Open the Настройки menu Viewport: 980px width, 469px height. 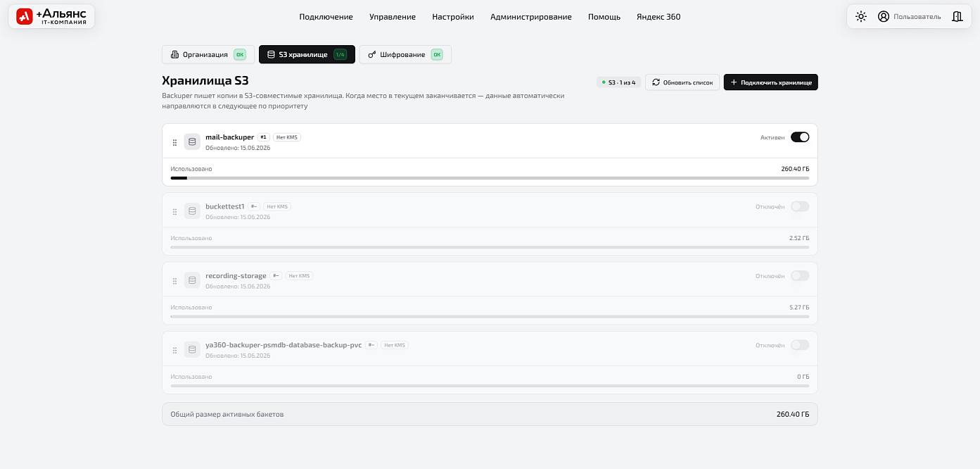pyautogui.click(x=453, y=17)
